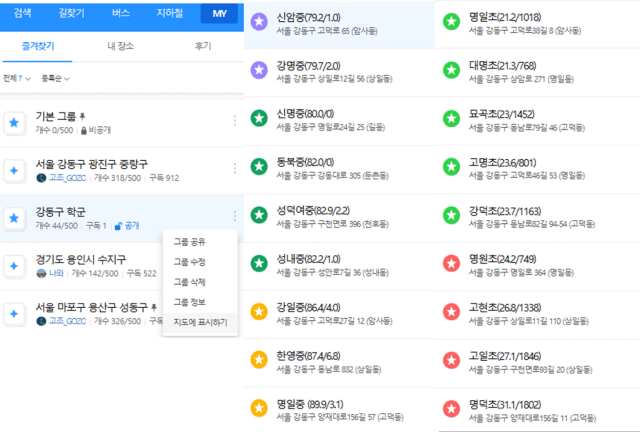Click the green star for 동북중
640x435 pixels.
(259, 166)
